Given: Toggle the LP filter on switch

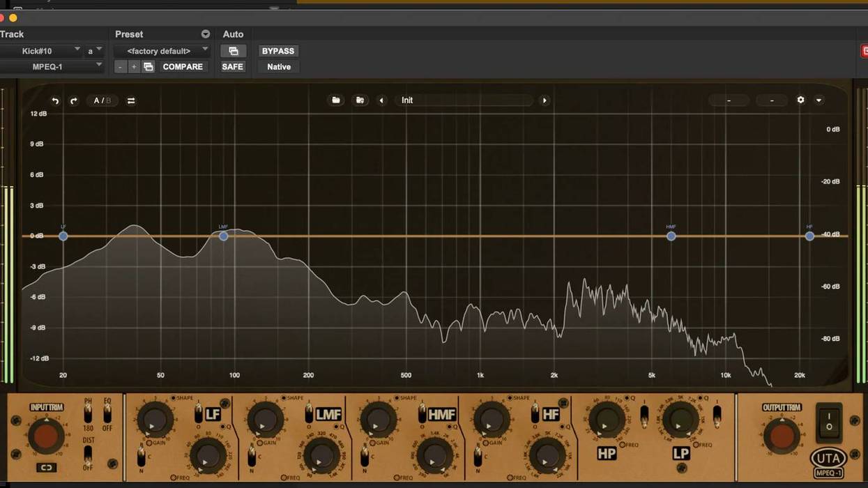Looking at the screenshot, I should click(717, 416).
